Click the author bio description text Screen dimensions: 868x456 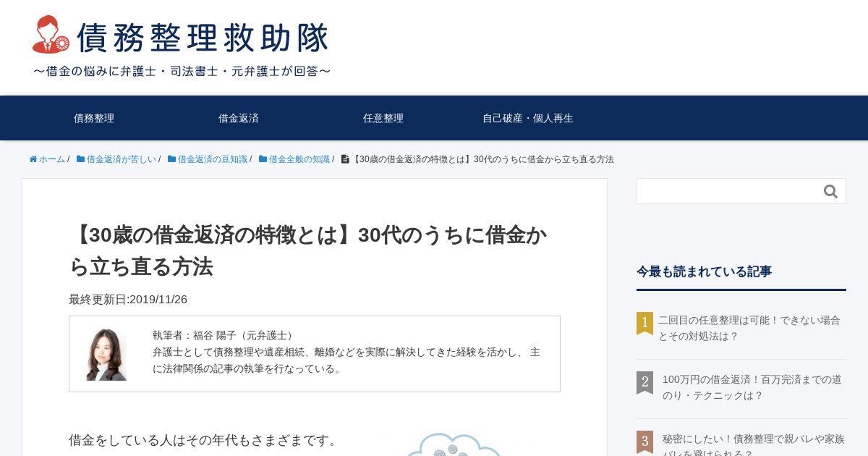346,360
